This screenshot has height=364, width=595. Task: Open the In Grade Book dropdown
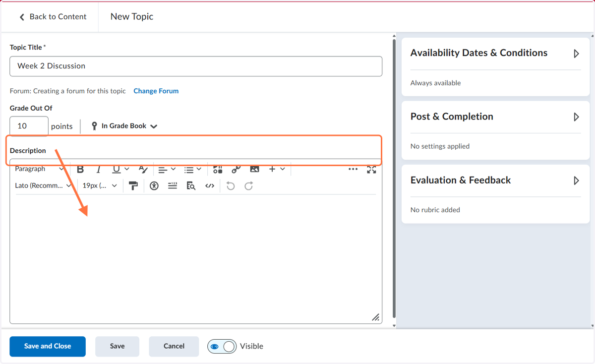(124, 126)
